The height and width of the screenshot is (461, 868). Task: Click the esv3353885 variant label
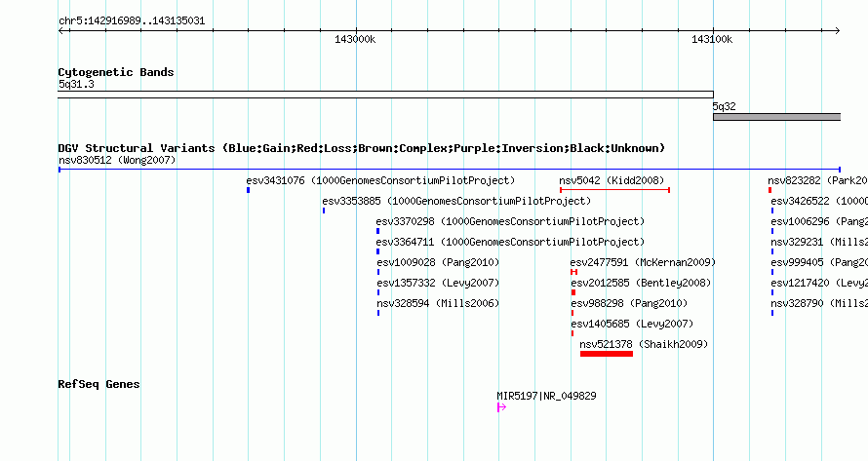click(456, 202)
